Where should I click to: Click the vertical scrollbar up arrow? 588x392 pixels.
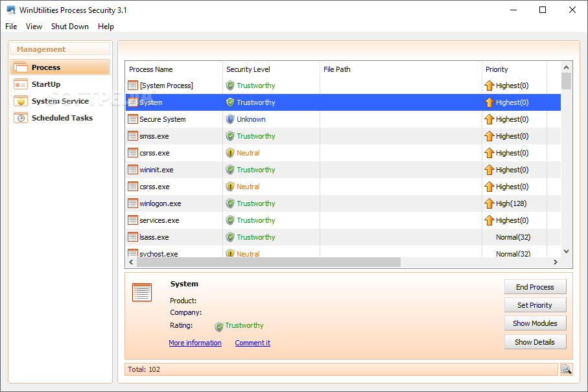566,67
